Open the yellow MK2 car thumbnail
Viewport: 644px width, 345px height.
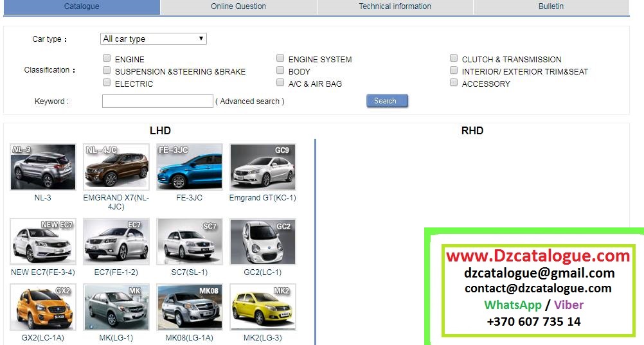pyautogui.click(x=263, y=307)
